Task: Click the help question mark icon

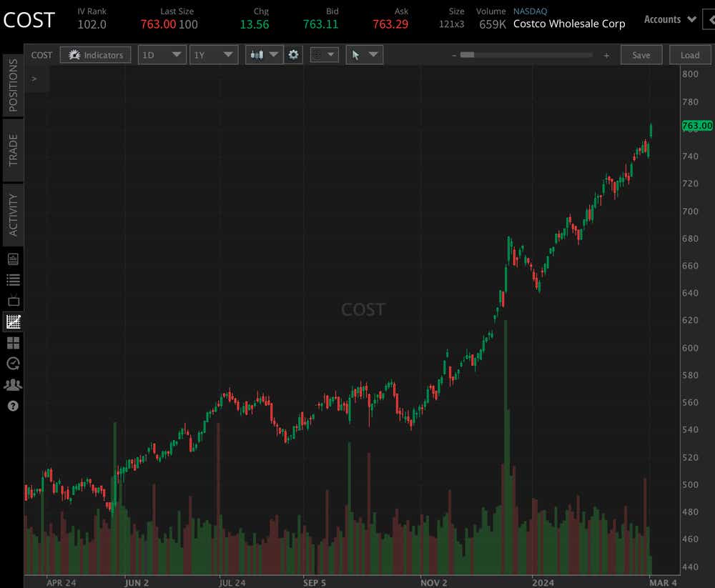Action: (x=13, y=405)
